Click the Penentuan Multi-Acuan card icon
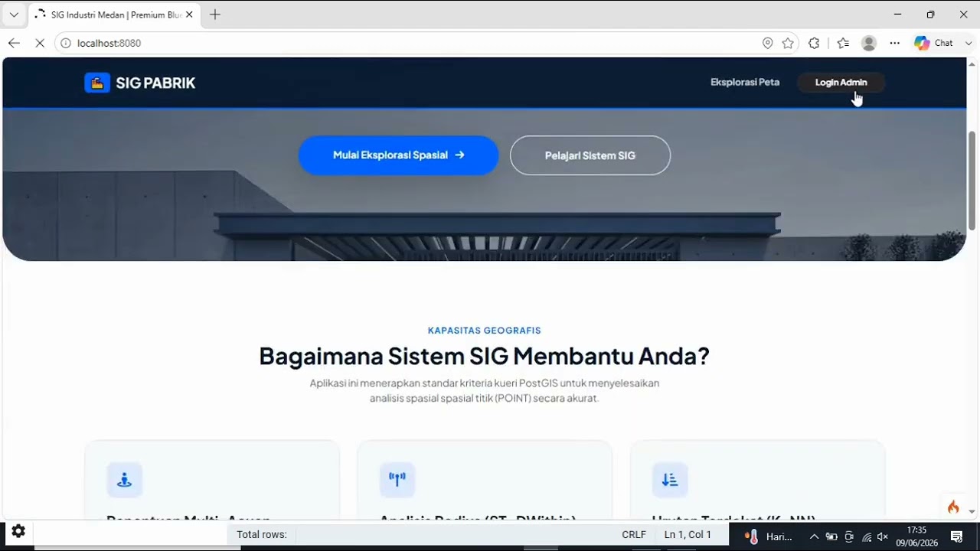The image size is (980, 551). click(124, 480)
